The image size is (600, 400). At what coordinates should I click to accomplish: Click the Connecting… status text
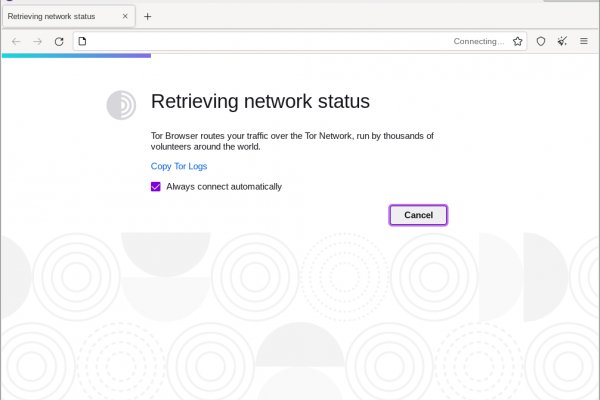479,42
